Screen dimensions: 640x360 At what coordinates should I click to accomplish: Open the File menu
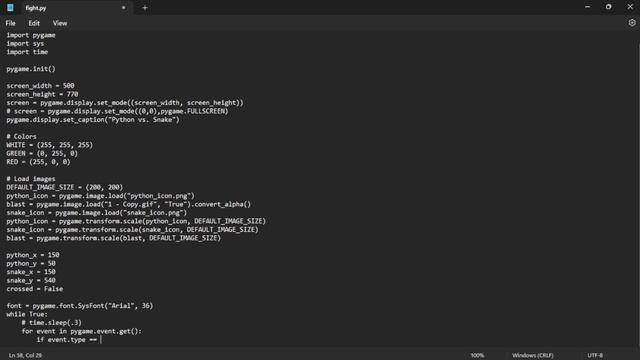pos(11,23)
